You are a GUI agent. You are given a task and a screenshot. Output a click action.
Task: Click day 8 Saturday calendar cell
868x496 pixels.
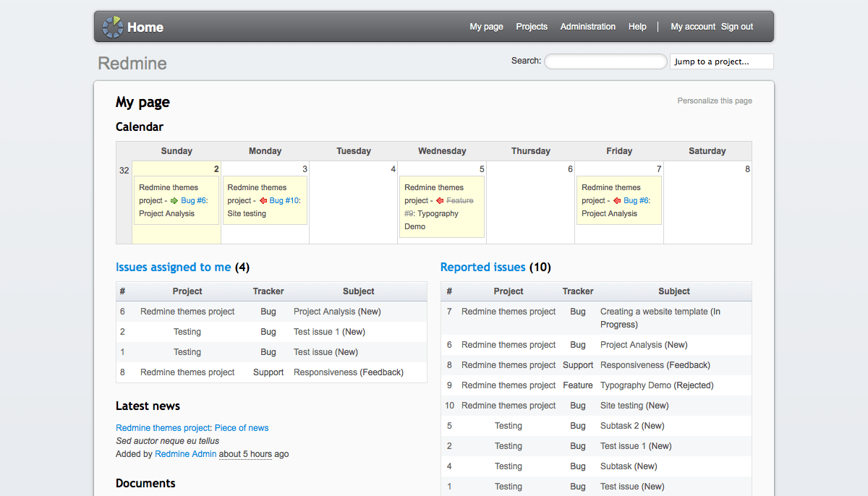pos(707,202)
